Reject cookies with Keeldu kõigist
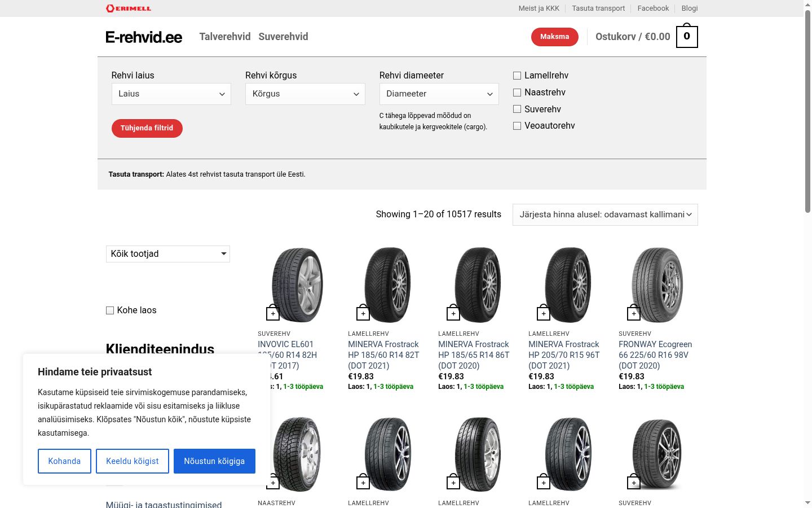The image size is (812, 508). pos(133,461)
